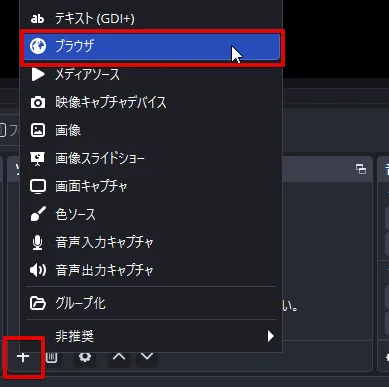Select 音声出力キャプチャ entry
389x387 pixels.
pyautogui.click(x=151, y=270)
